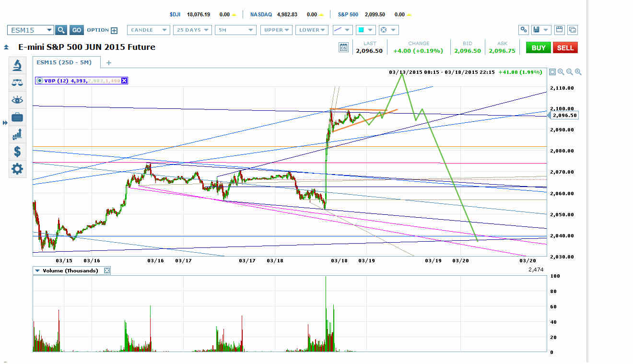Open the 5M interval dropdown
The height and width of the screenshot is (364, 633).
point(235,30)
